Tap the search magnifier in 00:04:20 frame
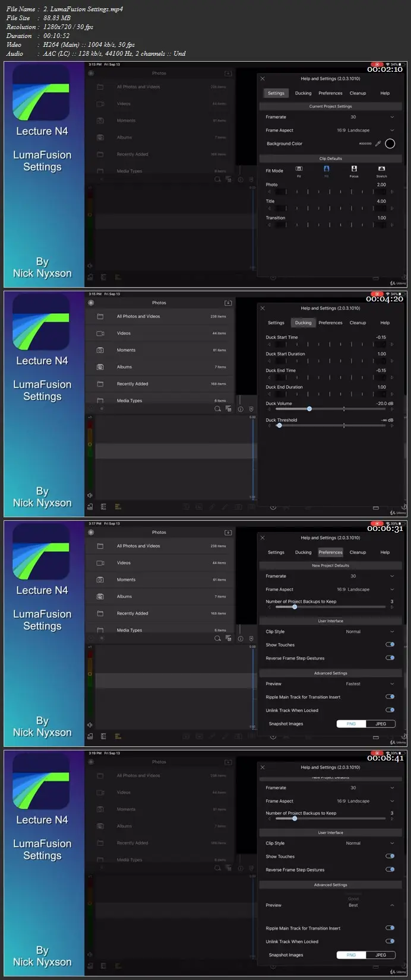 [218, 409]
